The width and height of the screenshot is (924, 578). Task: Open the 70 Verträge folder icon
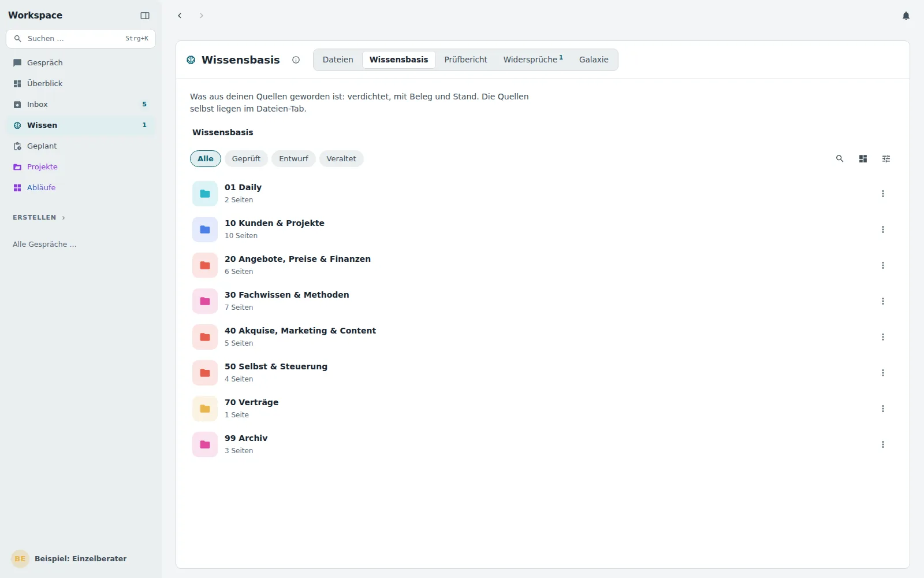(x=205, y=409)
